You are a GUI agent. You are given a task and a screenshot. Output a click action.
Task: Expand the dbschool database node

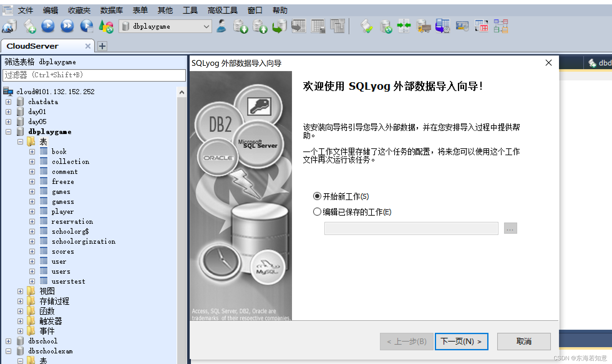[x=8, y=341]
